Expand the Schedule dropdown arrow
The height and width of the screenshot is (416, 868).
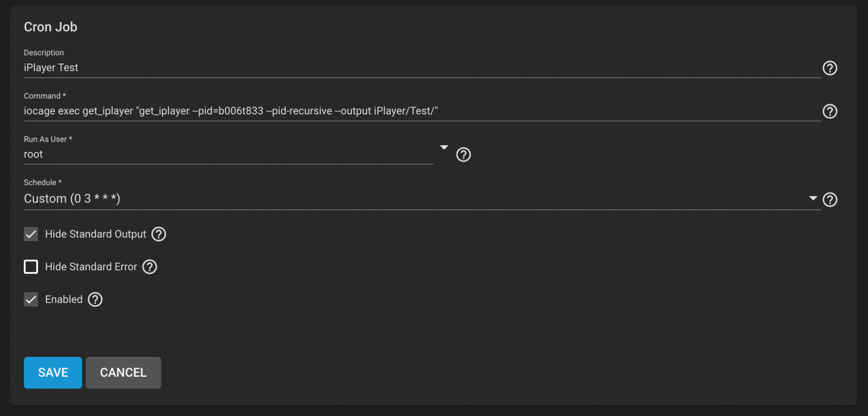813,198
